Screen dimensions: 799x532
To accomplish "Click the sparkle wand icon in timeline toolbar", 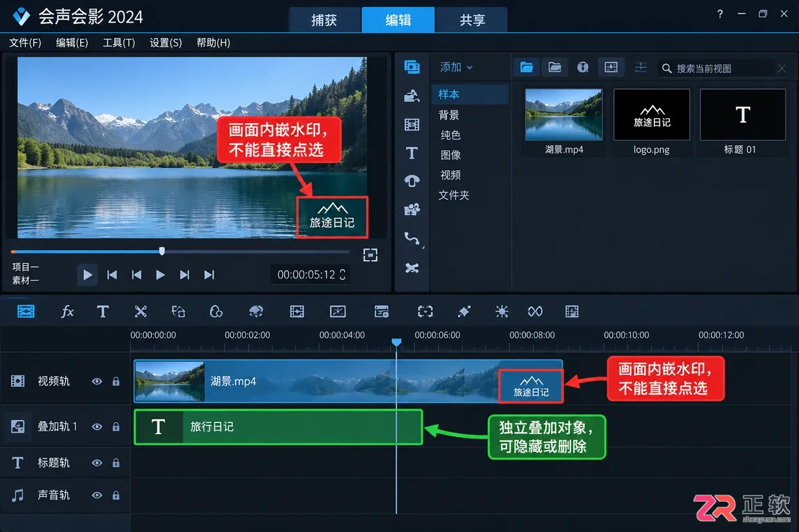I will [x=464, y=311].
